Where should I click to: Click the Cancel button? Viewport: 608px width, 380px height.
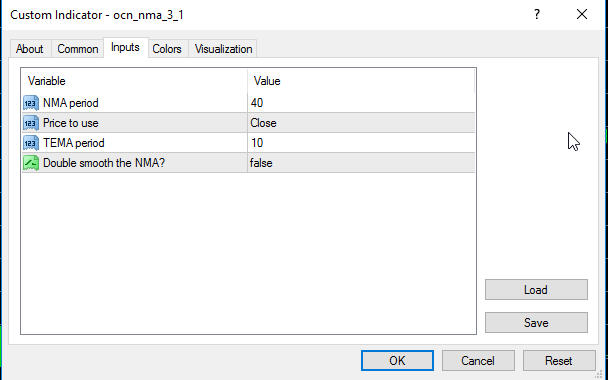[x=478, y=361]
